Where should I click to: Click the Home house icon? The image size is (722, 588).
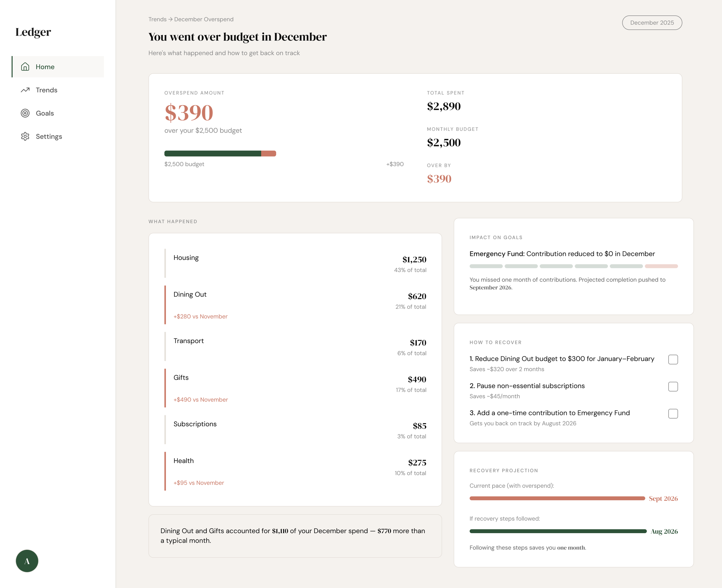25,67
